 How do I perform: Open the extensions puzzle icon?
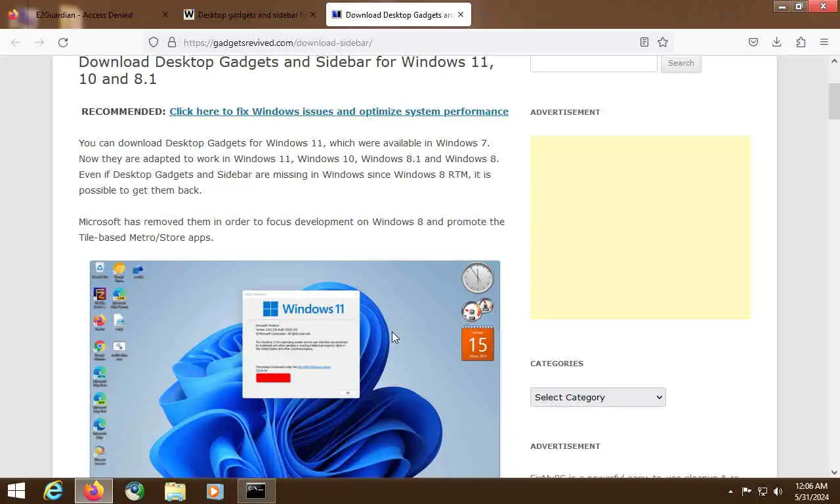(801, 43)
